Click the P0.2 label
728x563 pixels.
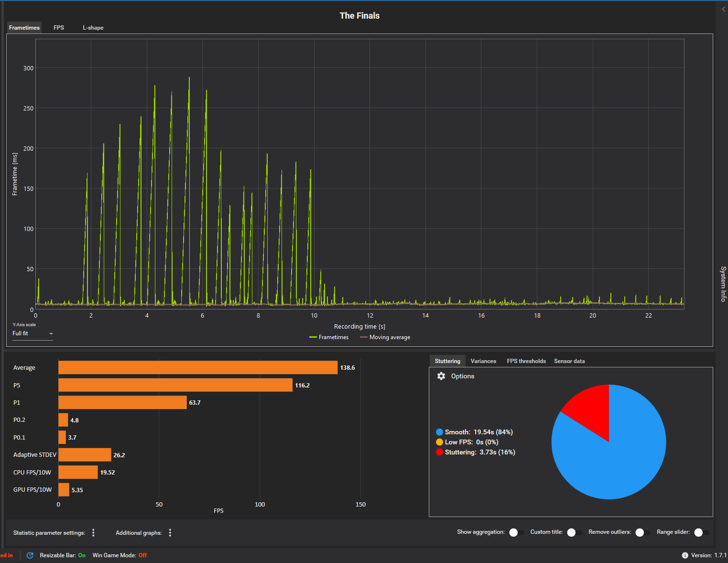tap(19, 420)
